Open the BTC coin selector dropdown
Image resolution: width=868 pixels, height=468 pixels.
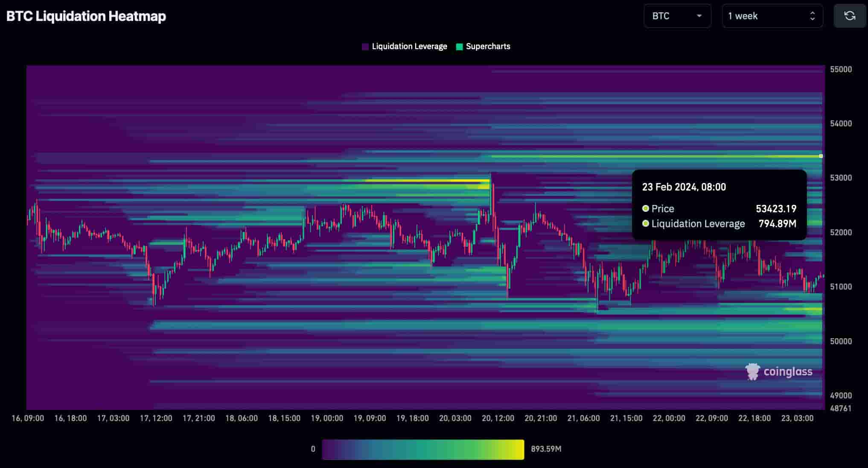pos(677,16)
